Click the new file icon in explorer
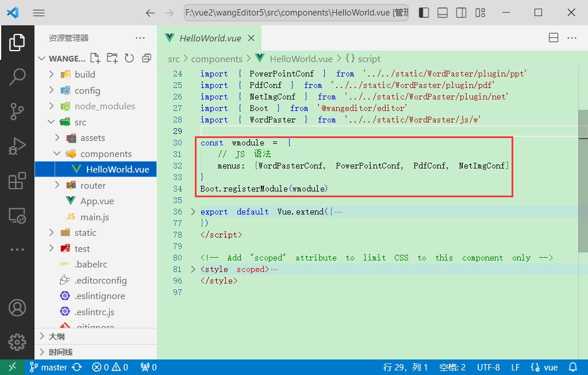The width and height of the screenshot is (588, 375). coord(95,58)
